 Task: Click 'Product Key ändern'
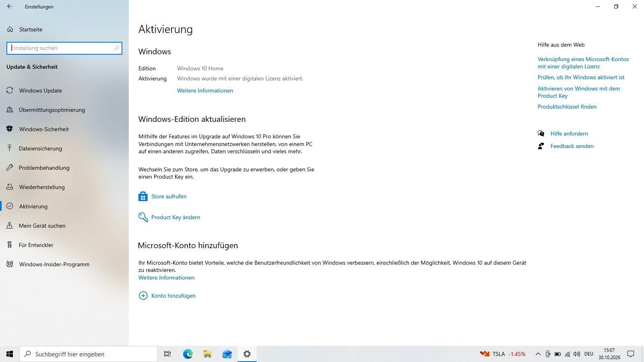coord(175,217)
